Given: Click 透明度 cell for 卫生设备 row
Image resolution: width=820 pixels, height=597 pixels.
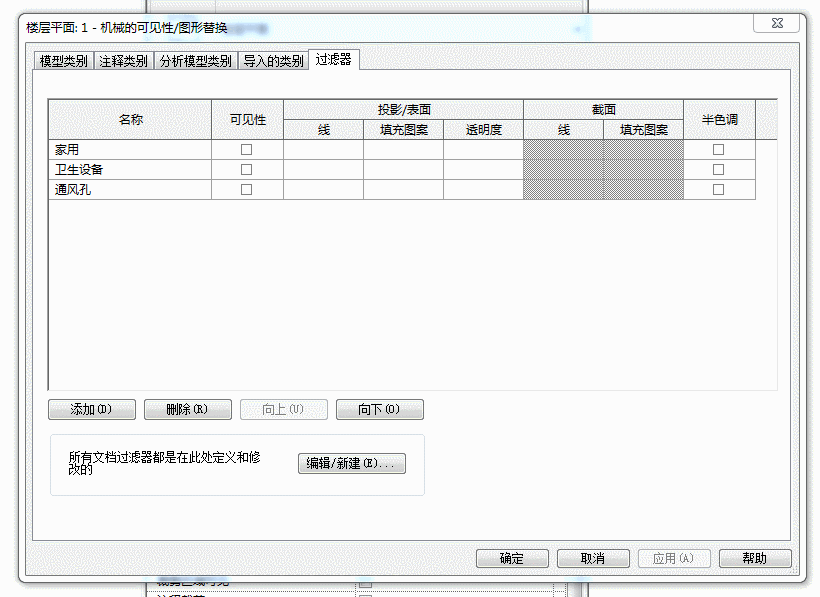Looking at the screenshot, I should click(484, 169).
